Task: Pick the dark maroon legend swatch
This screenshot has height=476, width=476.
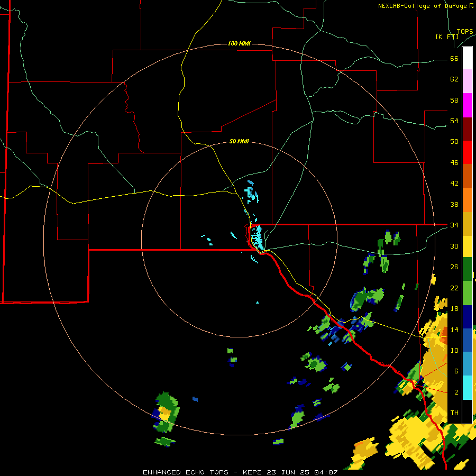Action: point(467,129)
